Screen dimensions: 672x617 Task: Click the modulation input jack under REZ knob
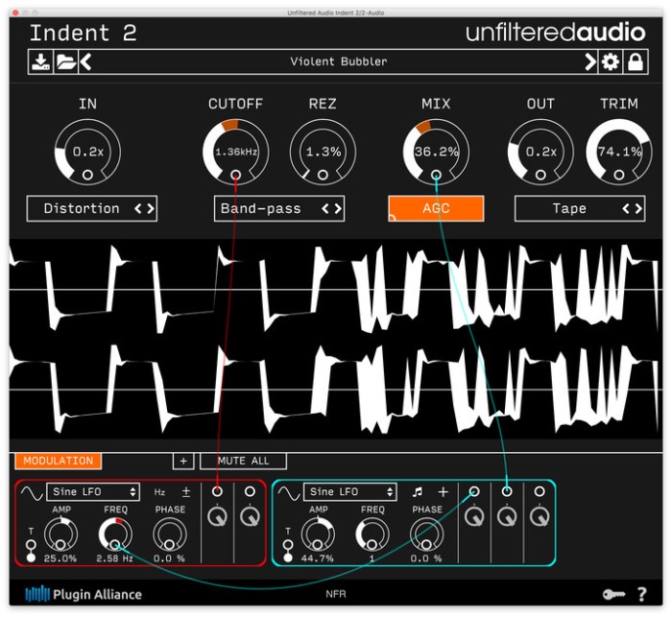323,175
